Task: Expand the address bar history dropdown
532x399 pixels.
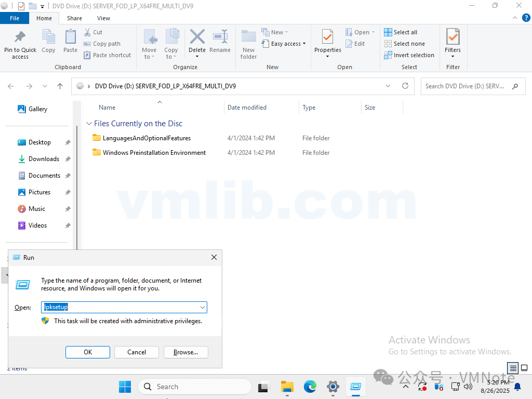Action: point(388,86)
